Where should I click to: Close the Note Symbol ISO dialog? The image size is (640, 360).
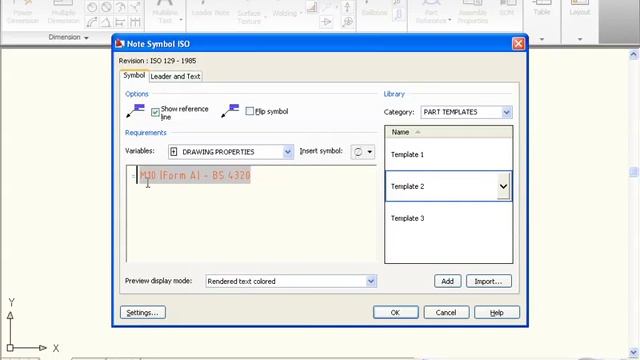[x=518, y=44]
